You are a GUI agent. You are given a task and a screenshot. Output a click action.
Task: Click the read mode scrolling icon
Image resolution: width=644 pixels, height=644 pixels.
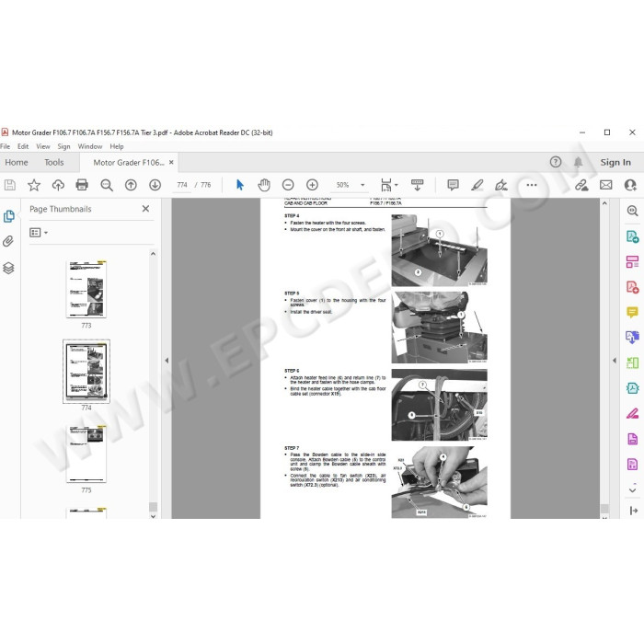coord(417,185)
